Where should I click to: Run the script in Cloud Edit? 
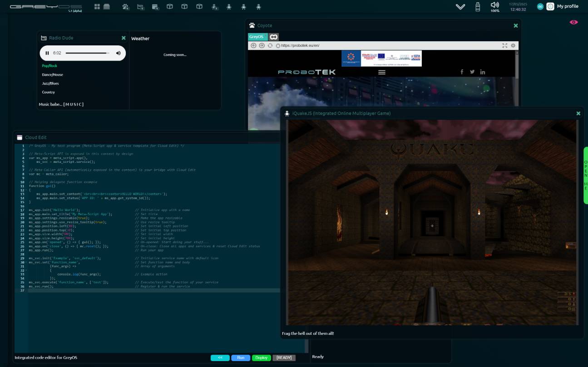pos(241,358)
